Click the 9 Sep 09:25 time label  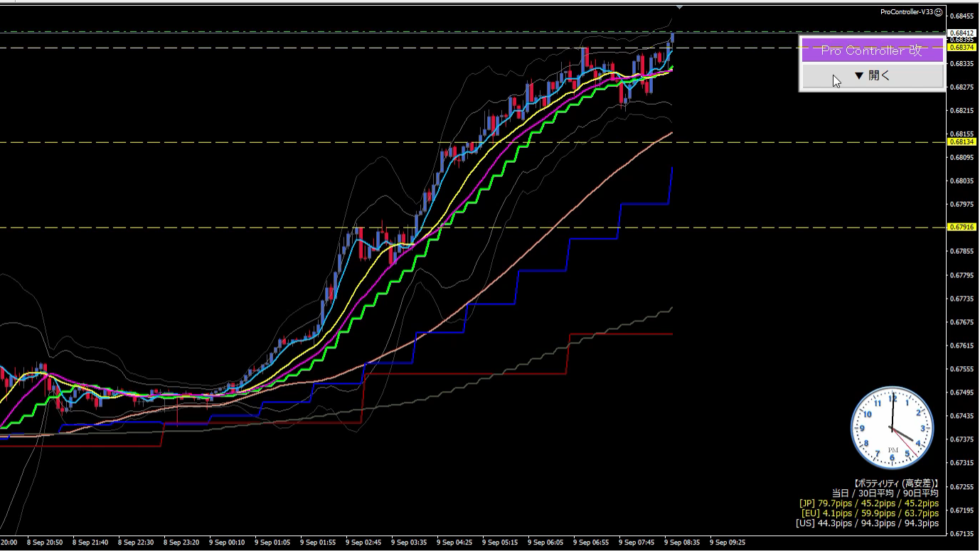point(728,542)
